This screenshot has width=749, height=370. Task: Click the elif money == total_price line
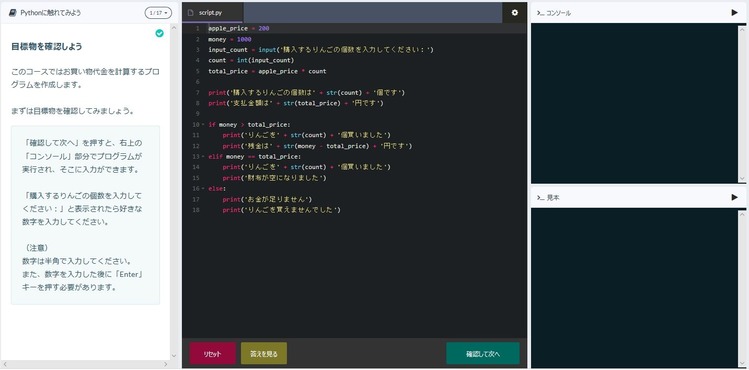coord(255,157)
